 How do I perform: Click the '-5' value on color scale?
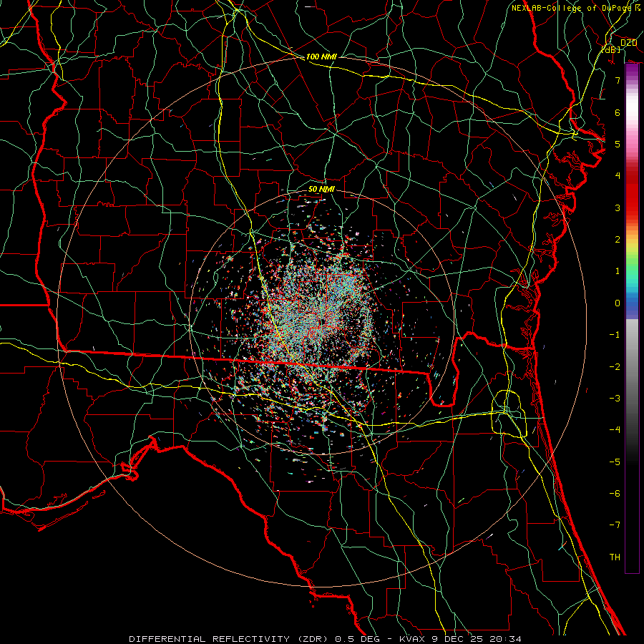[615, 462]
